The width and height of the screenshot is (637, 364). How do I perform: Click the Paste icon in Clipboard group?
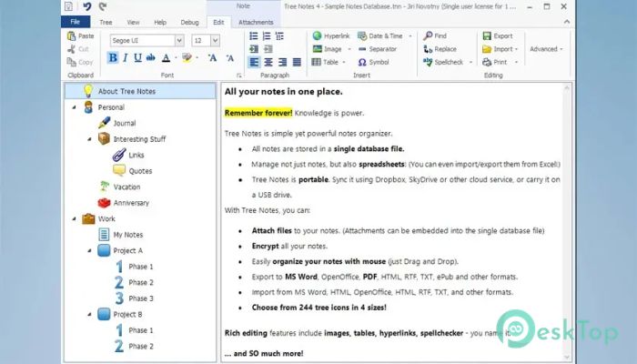click(x=72, y=35)
